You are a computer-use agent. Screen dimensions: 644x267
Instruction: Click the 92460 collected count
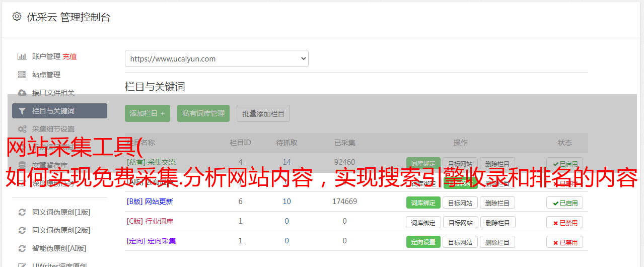click(344, 162)
